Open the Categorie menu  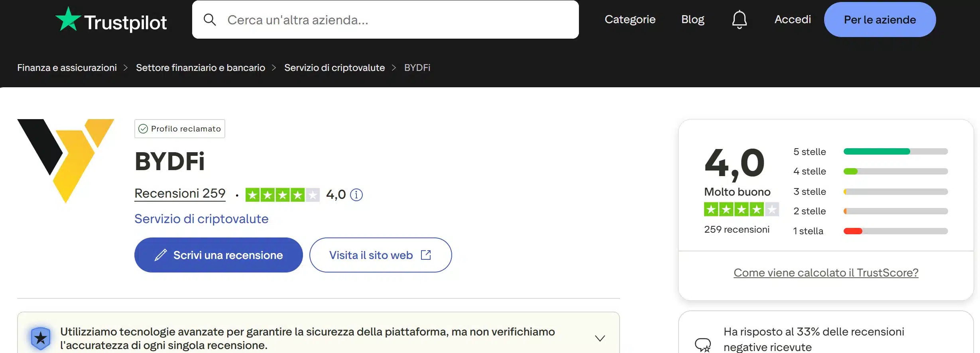click(630, 19)
